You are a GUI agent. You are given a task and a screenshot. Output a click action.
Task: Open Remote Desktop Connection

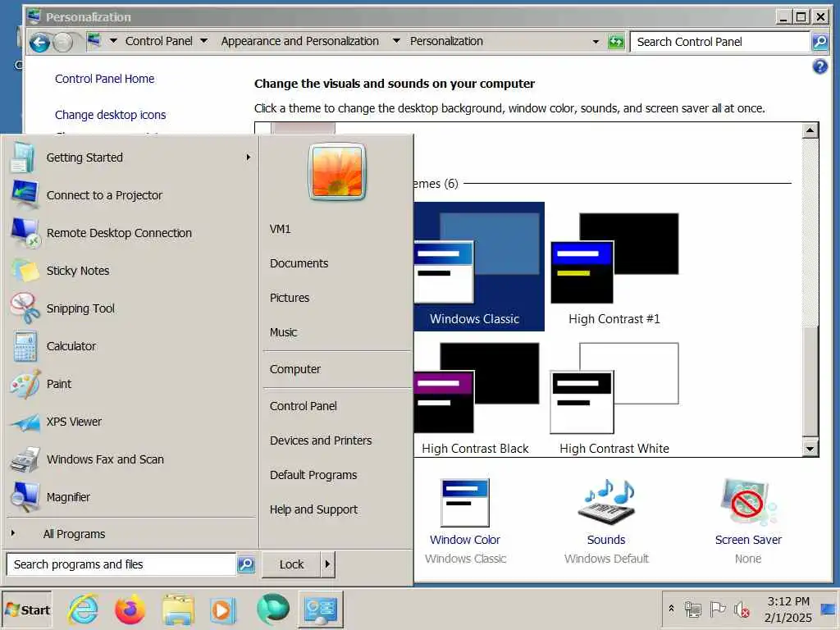click(x=130, y=233)
